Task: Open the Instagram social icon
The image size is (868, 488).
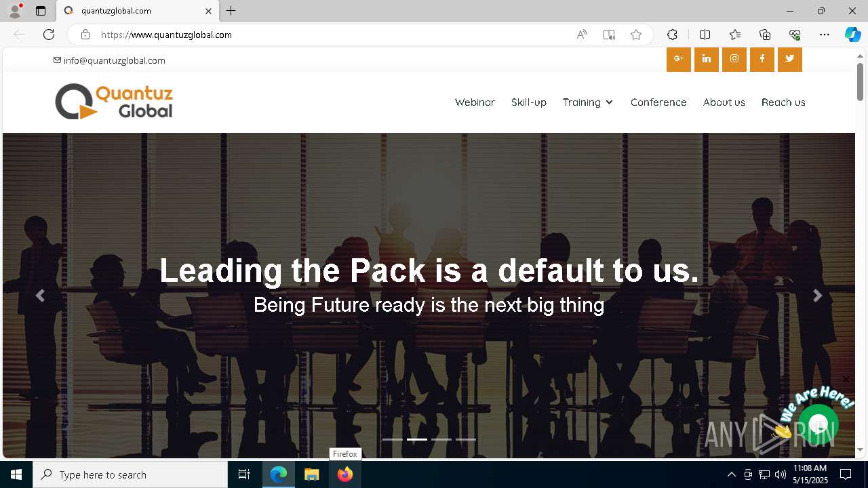Action: [x=734, y=59]
